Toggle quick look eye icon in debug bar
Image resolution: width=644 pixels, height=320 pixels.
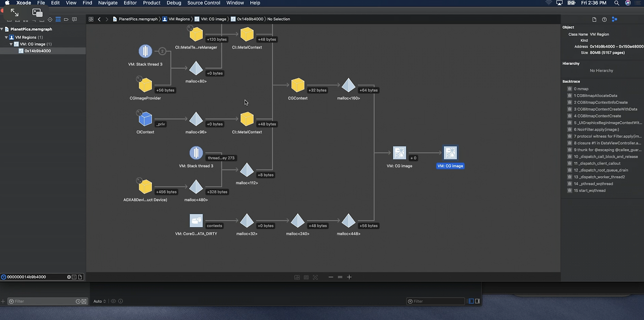[113, 301]
